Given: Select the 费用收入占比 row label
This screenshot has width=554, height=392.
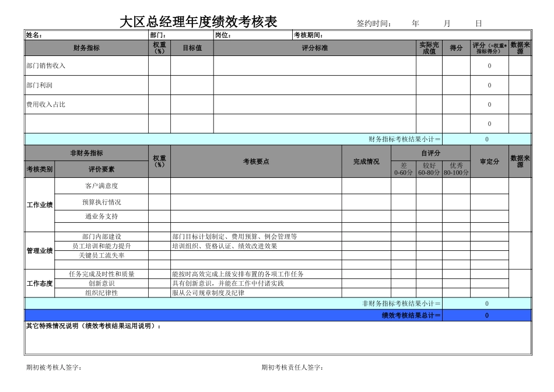Looking at the screenshot, I should 86,104.
